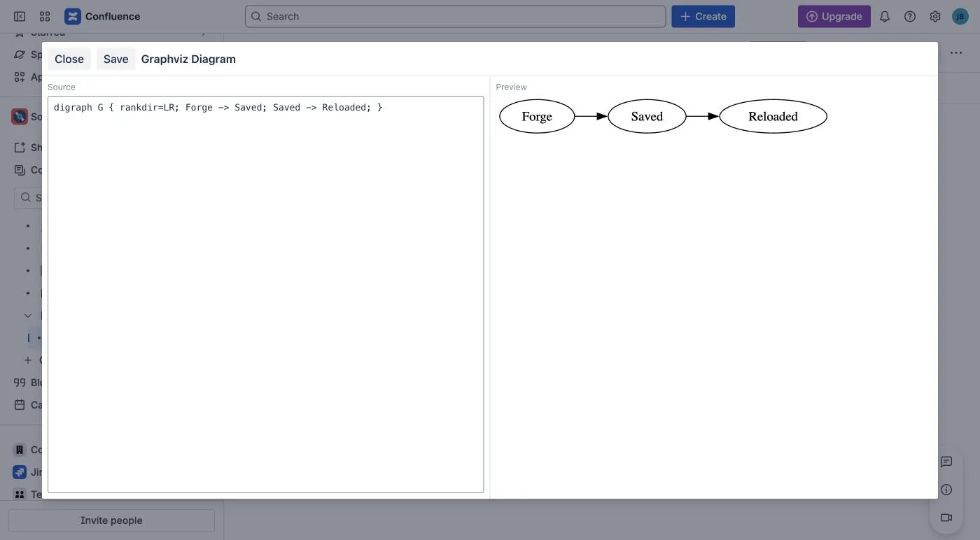This screenshot has width=980, height=540.
Task: Collapse the Confluence sidebar with the panel icon
Action: coord(20,16)
